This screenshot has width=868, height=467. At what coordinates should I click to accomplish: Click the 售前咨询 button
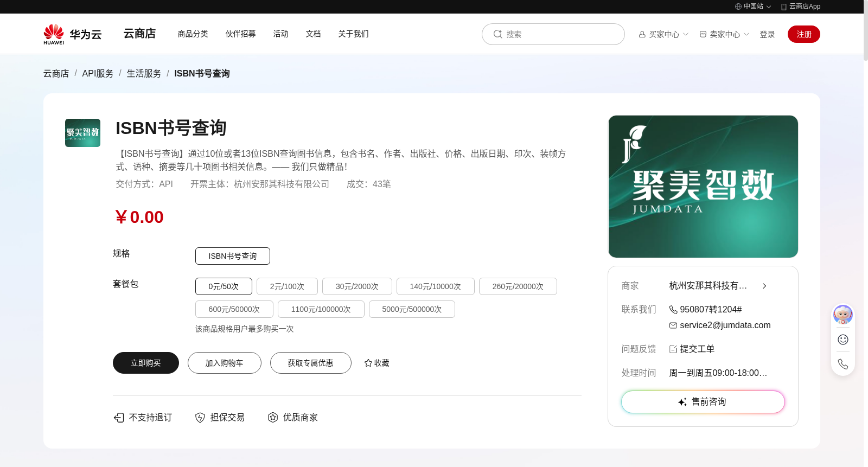[x=703, y=402]
